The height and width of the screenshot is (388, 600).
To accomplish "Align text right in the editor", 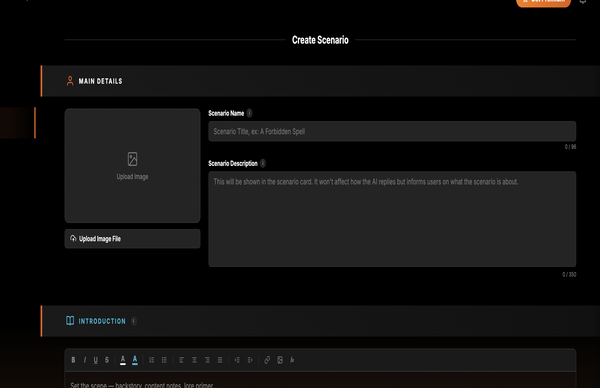I will point(207,360).
